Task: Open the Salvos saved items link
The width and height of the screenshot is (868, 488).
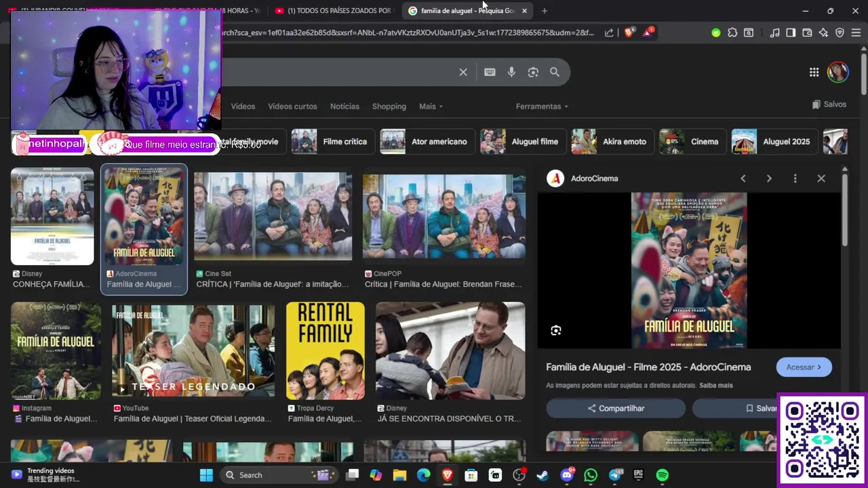Action: 829,104
